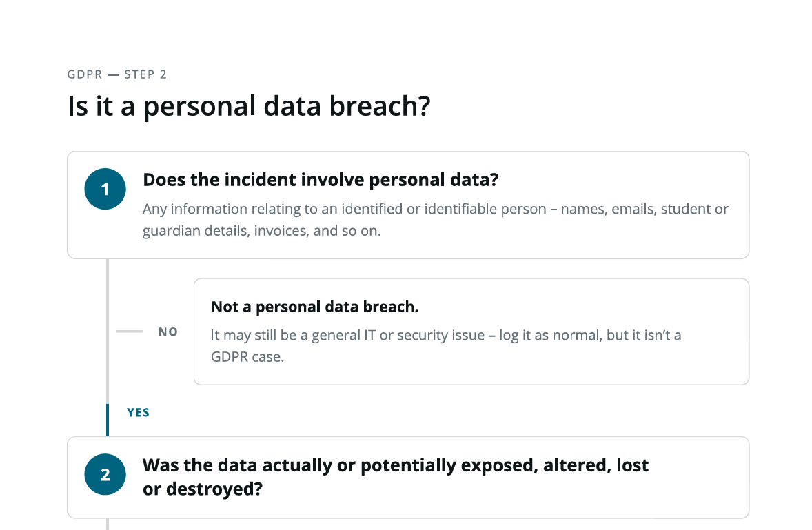The height and width of the screenshot is (530, 812).
Task: Click the number 2 step circle
Action: (105, 475)
